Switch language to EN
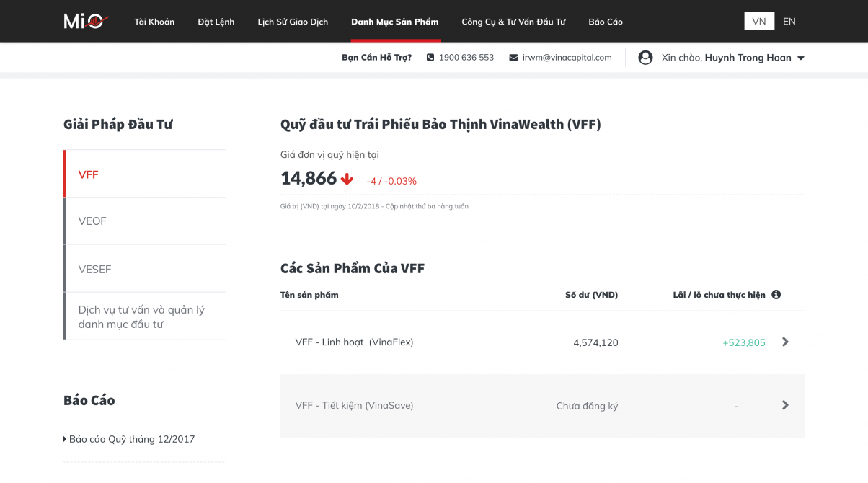This screenshot has width=868, height=483. pos(789,22)
